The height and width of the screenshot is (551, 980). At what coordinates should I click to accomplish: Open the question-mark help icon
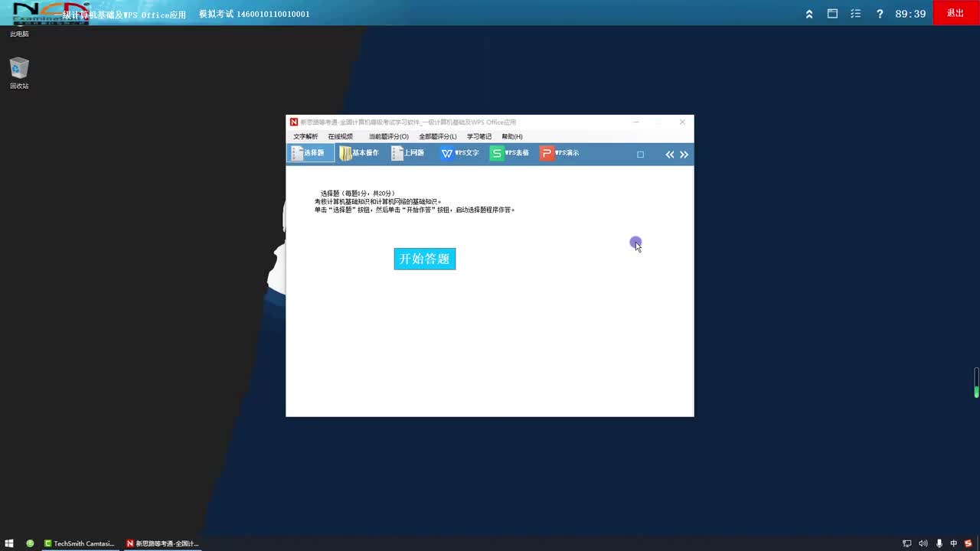coord(880,14)
